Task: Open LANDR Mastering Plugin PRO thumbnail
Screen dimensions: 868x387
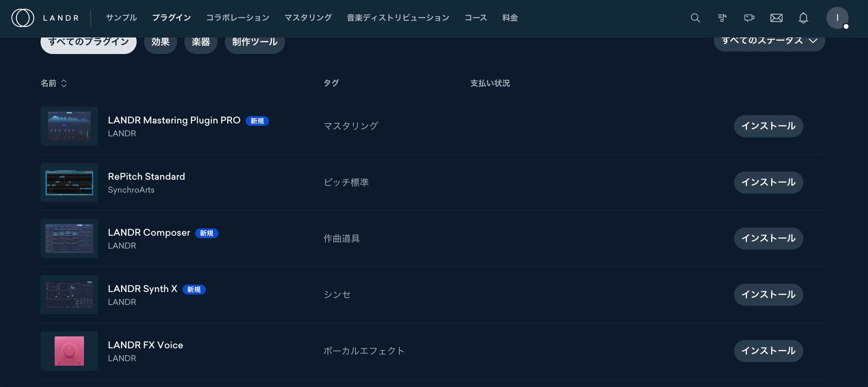Action: click(x=69, y=126)
